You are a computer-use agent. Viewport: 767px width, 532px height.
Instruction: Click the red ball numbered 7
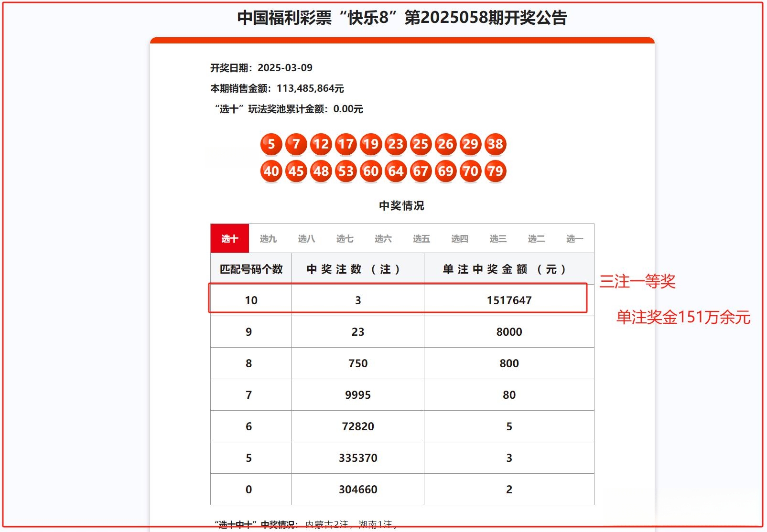coord(296,144)
